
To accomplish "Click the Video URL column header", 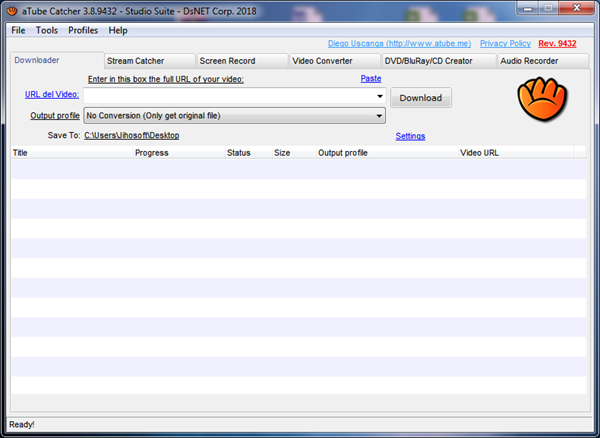I will [x=516, y=153].
